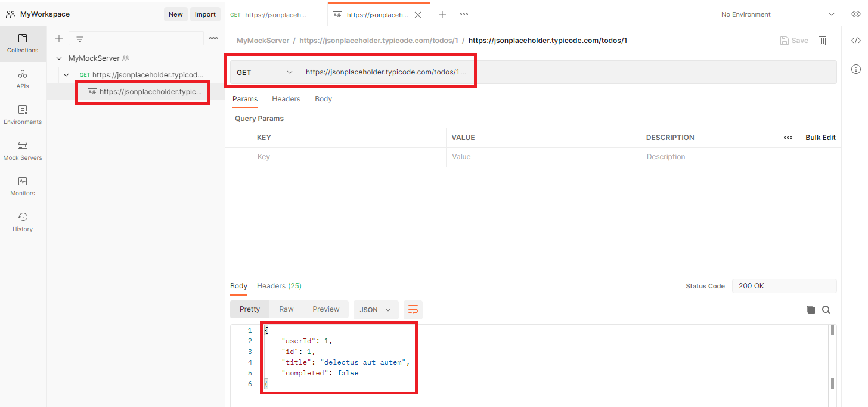Click the MyWorkspace team icon
The image size is (868, 407).
click(x=11, y=14)
